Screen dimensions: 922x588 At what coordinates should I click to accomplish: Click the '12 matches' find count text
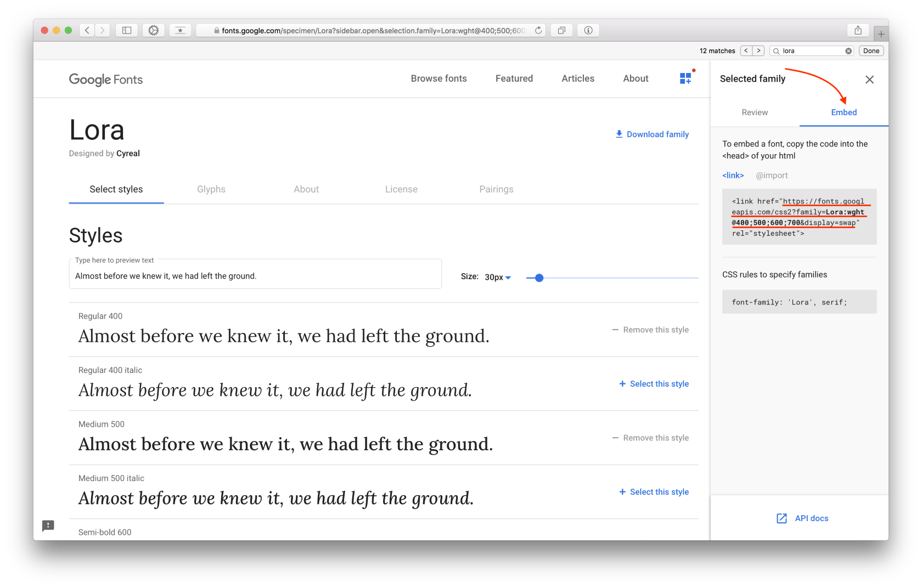point(717,51)
